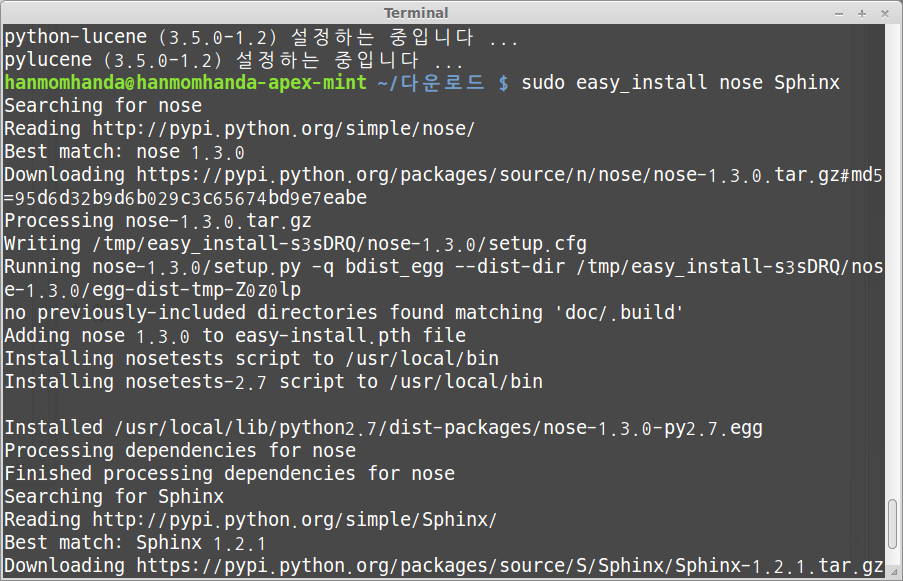Click the Terminal title bar label
The width and height of the screenshot is (903, 581).
click(x=416, y=13)
